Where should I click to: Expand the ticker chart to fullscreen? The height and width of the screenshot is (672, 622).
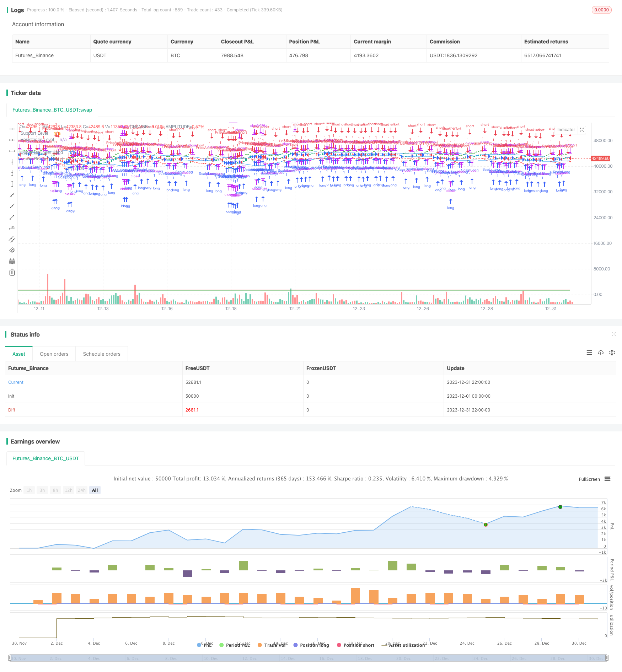(x=582, y=130)
